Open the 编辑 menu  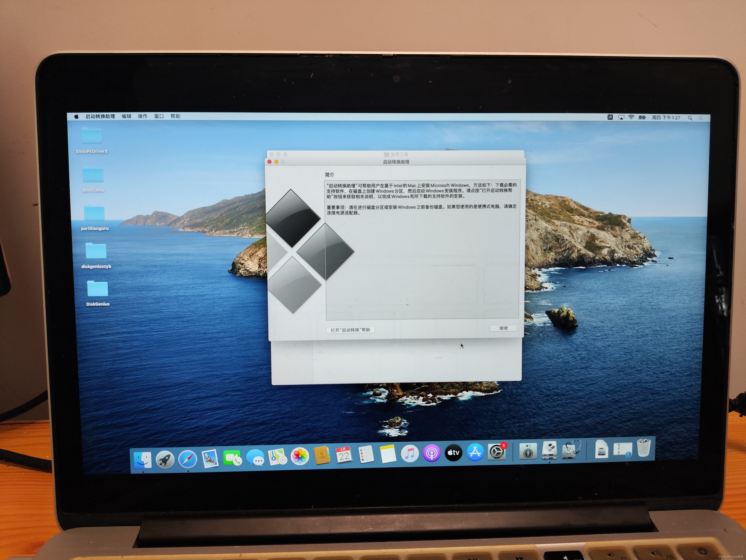click(x=126, y=116)
